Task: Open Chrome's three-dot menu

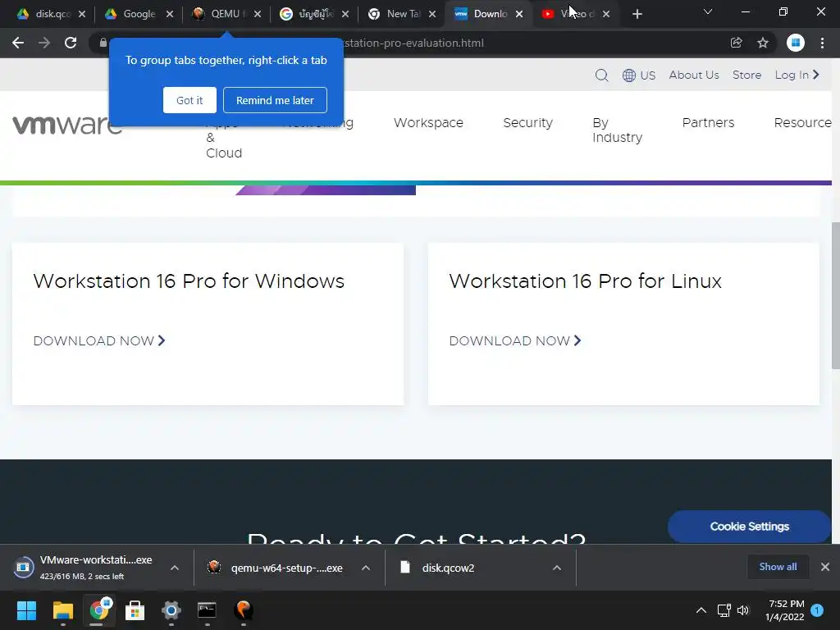Action: tap(822, 43)
